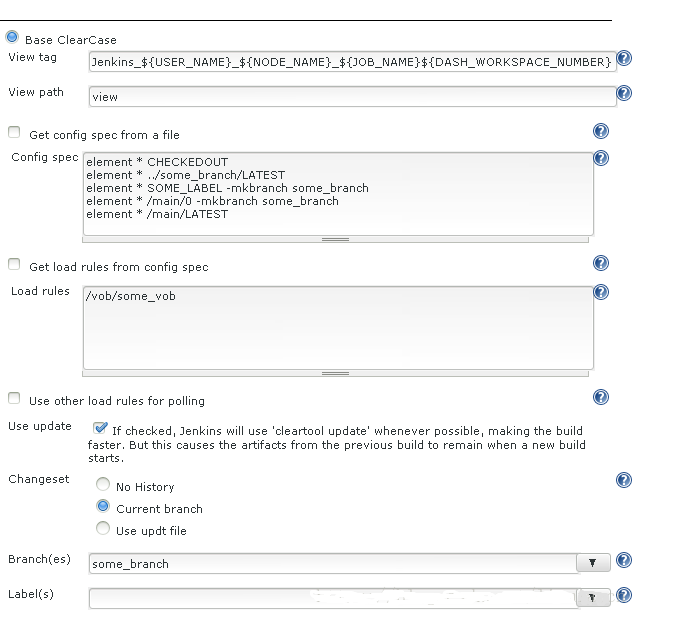
Task: Open help for View tag field
Action: click(624, 59)
